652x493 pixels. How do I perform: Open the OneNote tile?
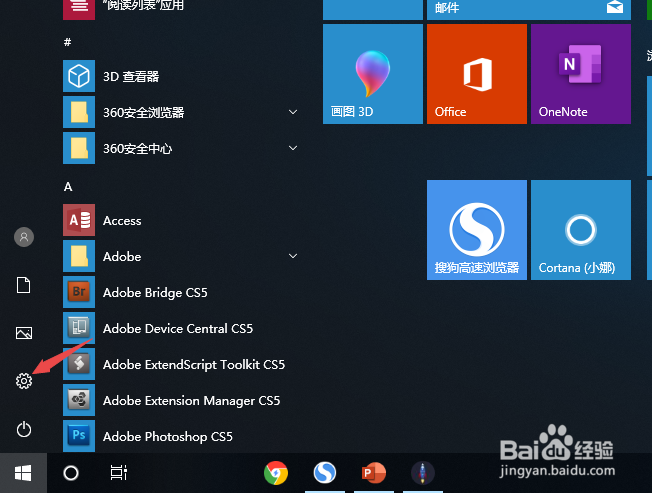tap(580, 74)
